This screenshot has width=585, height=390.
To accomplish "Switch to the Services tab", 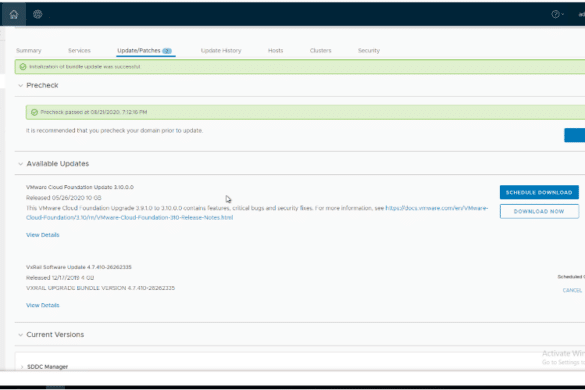I will [x=79, y=50].
